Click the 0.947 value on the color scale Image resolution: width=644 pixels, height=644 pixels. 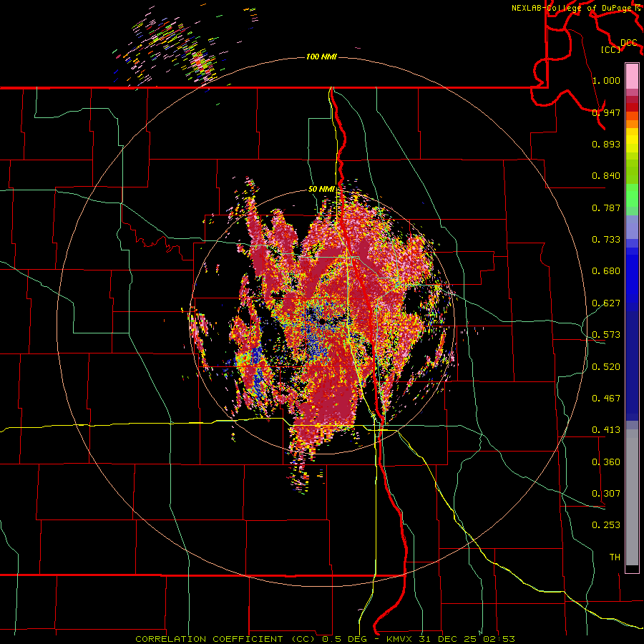606,112
